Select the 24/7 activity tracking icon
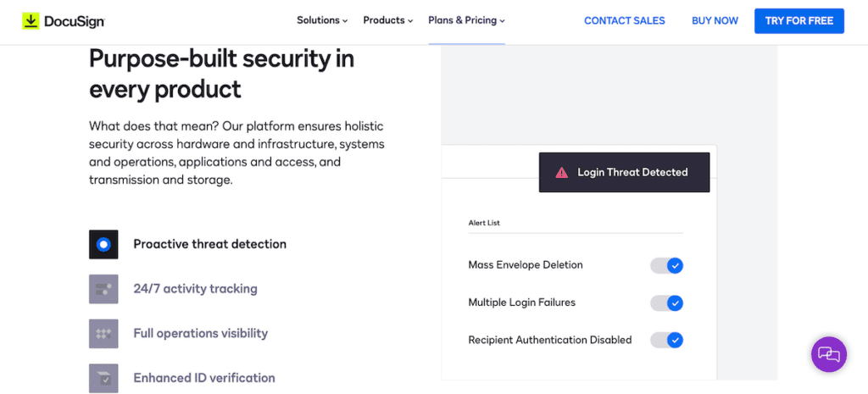The image size is (868, 394). coord(103,289)
